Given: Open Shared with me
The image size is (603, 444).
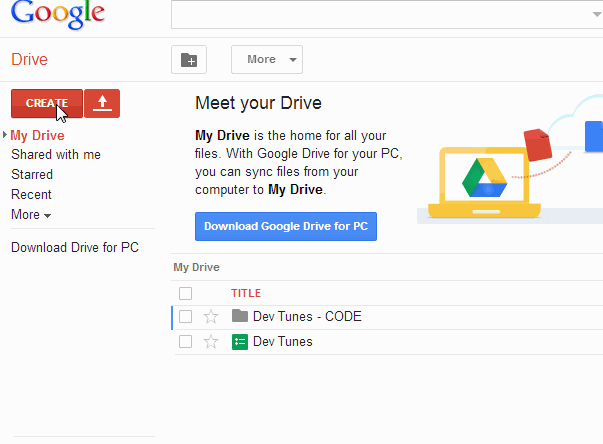Looking at the screenshot, I should click(56, 155).
